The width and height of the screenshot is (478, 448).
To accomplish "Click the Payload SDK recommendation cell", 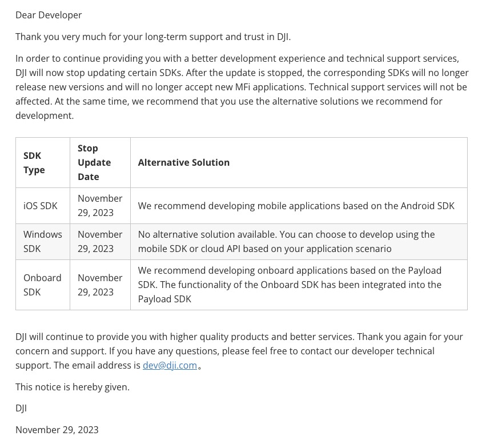I will (299, 285).
